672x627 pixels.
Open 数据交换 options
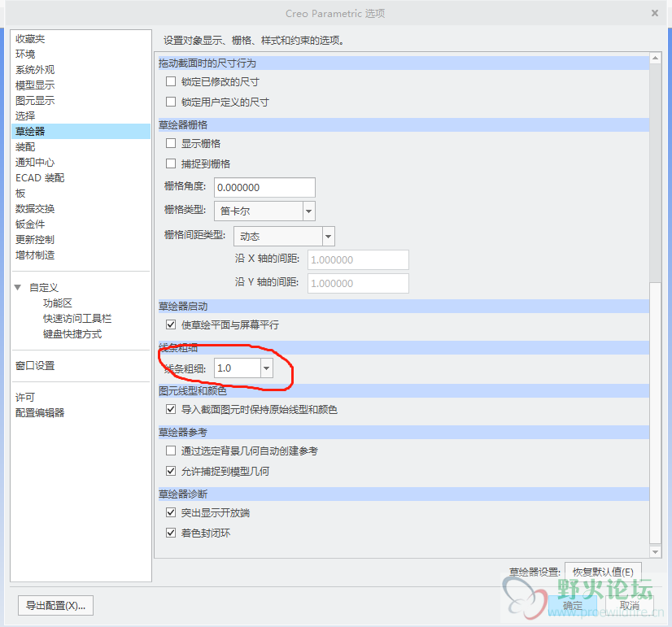[35, 208]
